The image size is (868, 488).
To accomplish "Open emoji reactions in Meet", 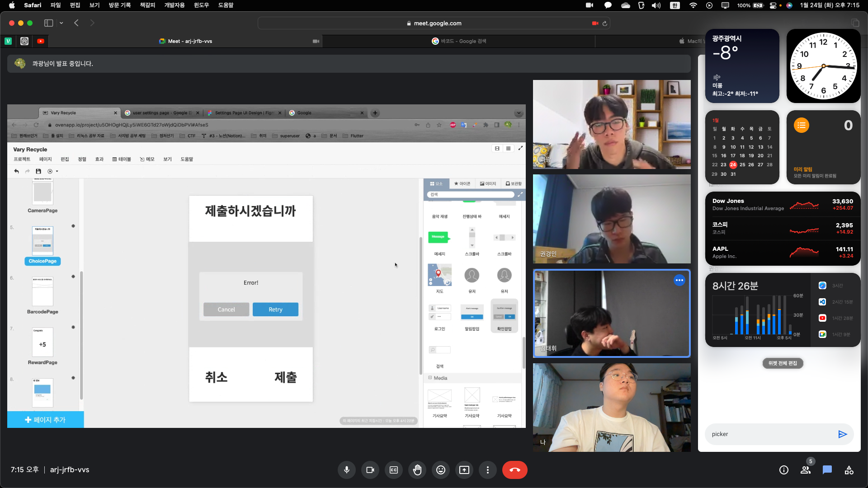I will [x=441, y=470].
